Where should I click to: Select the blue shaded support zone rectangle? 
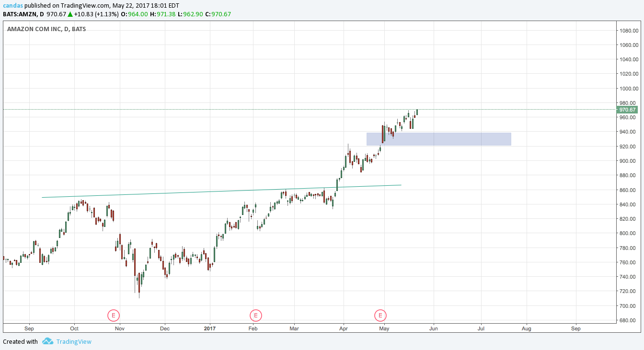pyautogui.click(x=439, y=139)
